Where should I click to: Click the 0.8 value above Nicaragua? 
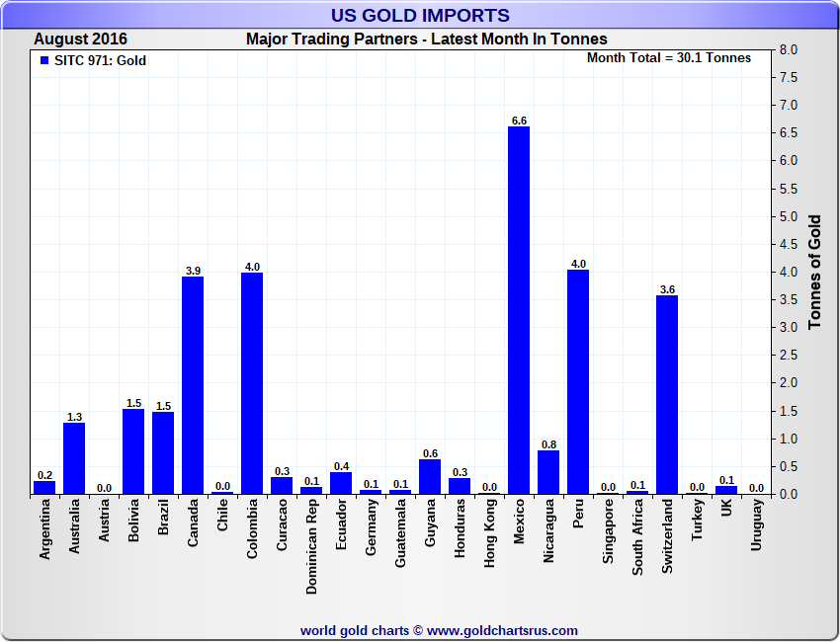(549, 444)
